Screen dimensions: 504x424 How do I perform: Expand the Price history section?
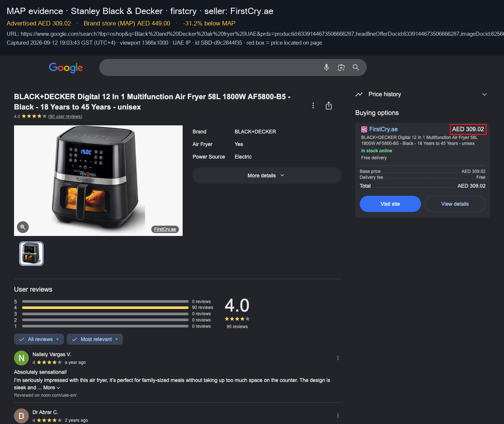click(484, 94)
